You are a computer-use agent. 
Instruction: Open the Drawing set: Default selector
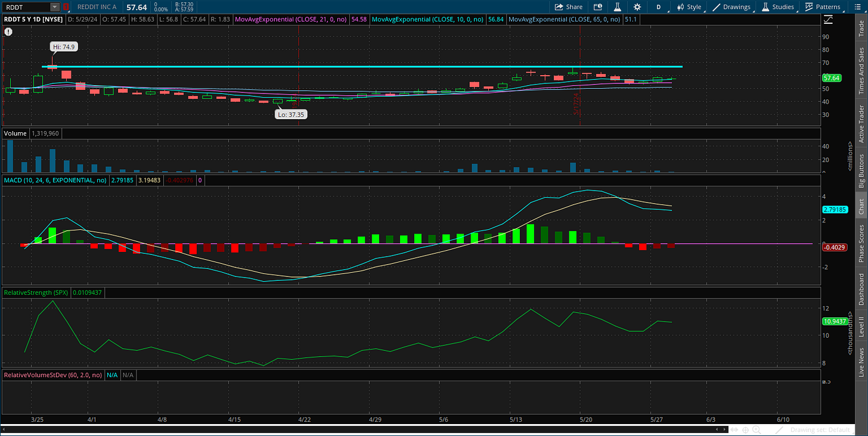pos(820,429)
